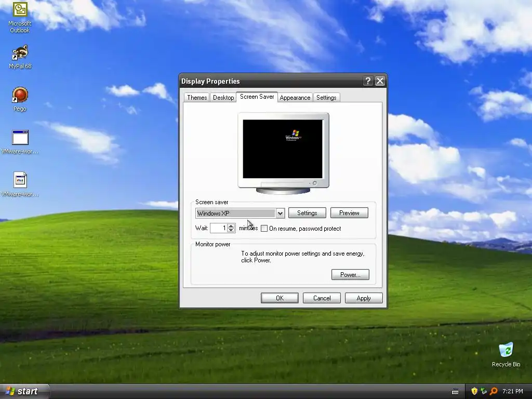Image resolution: width=532 pixels, height=399 pixels.
Task: Open the Power... settings
Action: (350, 274)
